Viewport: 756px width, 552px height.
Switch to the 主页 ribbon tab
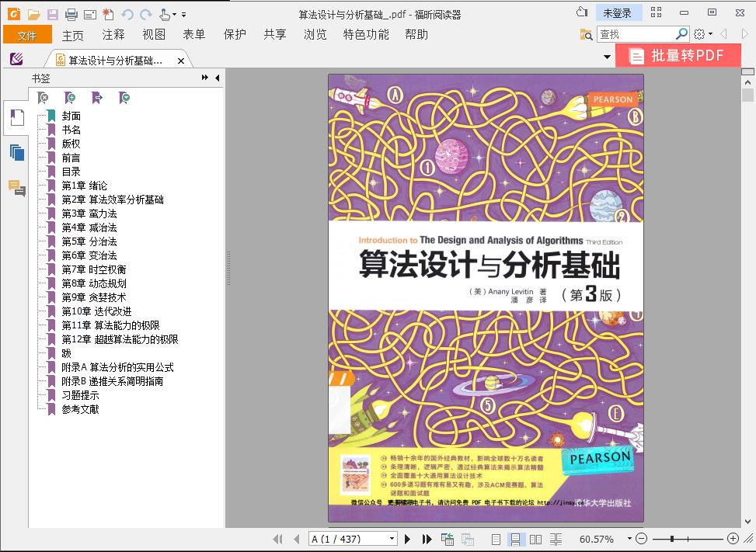[x=73, y=35]
